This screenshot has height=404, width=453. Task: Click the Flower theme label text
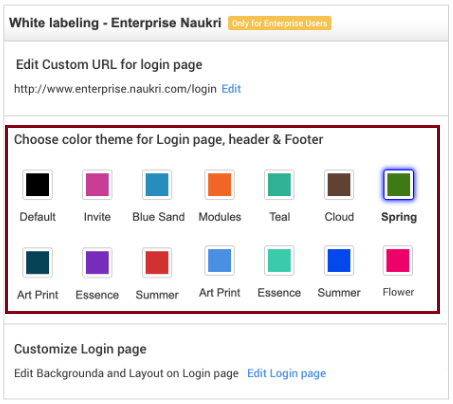pyautogui.click(x=398, y=292)
